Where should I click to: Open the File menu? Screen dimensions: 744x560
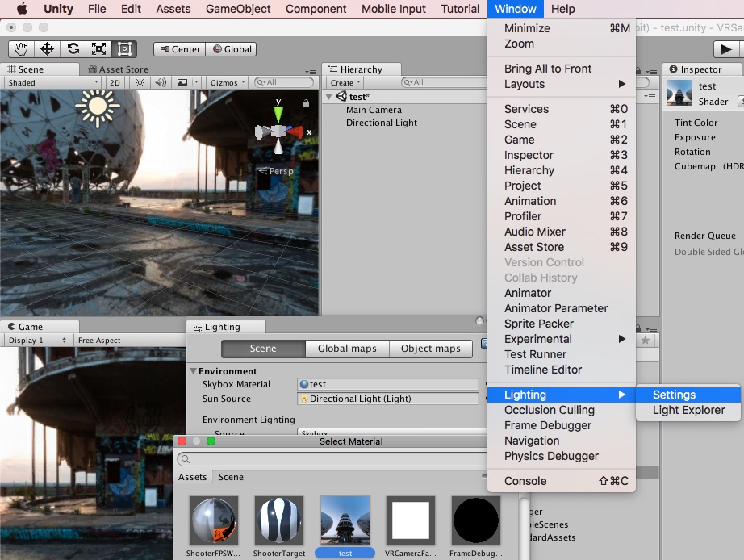(97, 9)
